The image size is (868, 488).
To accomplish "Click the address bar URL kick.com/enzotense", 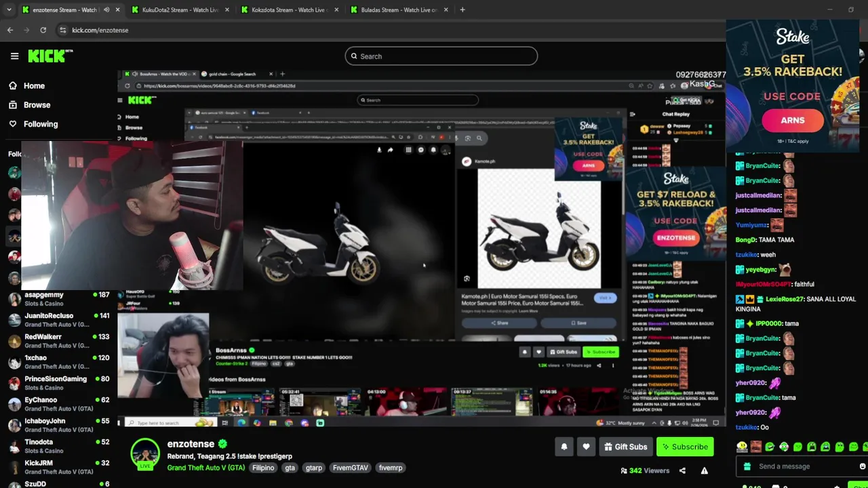I will [100, 30].
